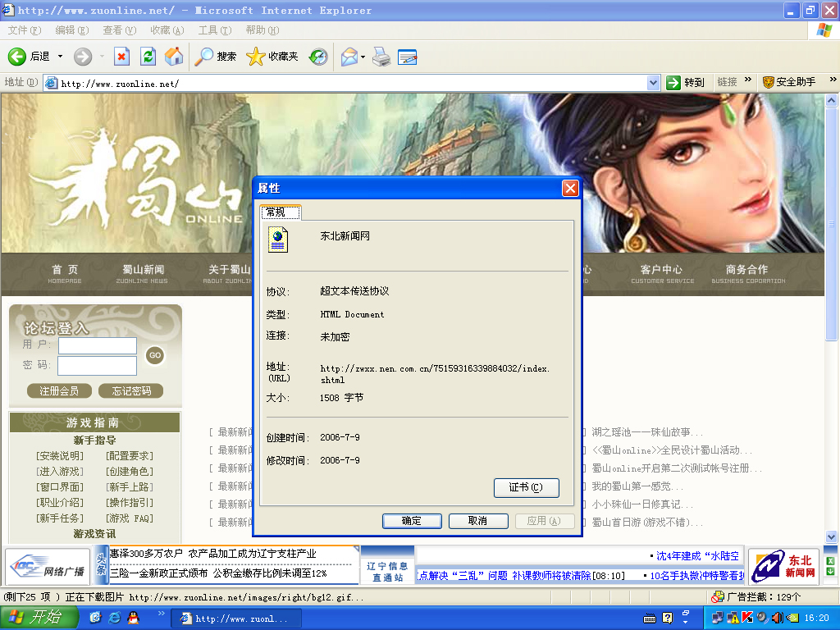The width and height of the screenshot is (840, 630).
Task: Click the Register member (注册会员) button
Action: pos(59,391)
